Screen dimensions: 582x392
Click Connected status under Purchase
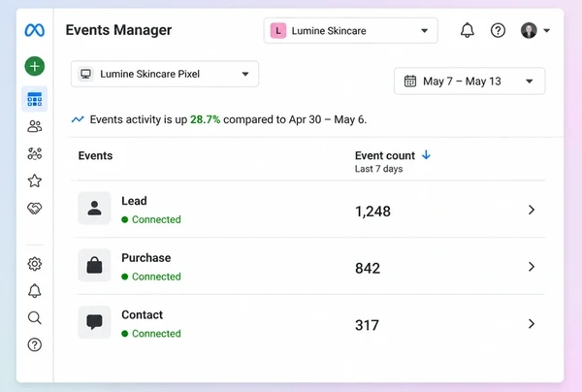pyautogui.click(x=151, y=277)
